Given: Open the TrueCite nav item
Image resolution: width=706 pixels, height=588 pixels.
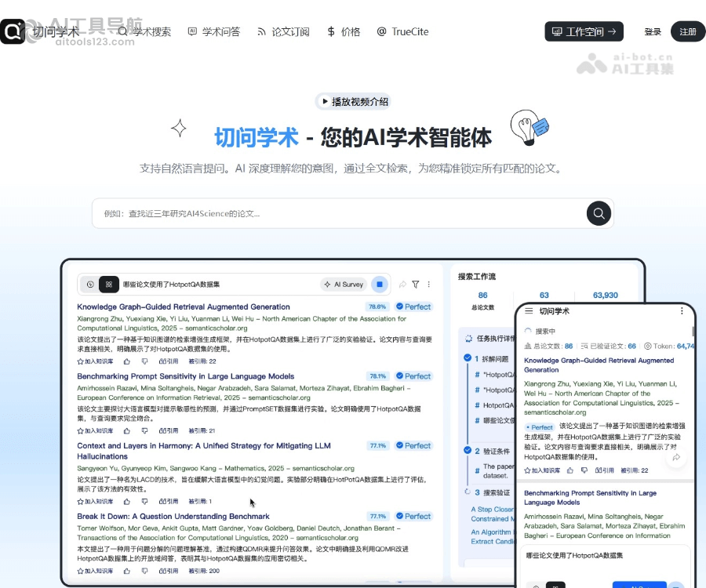Looking at the screenshot, I should pyautogui.click(x=403, y=32).
